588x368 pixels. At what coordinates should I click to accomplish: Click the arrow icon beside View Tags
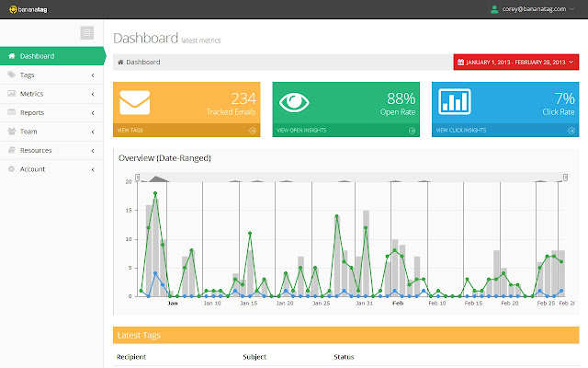(x=253, y=131)
